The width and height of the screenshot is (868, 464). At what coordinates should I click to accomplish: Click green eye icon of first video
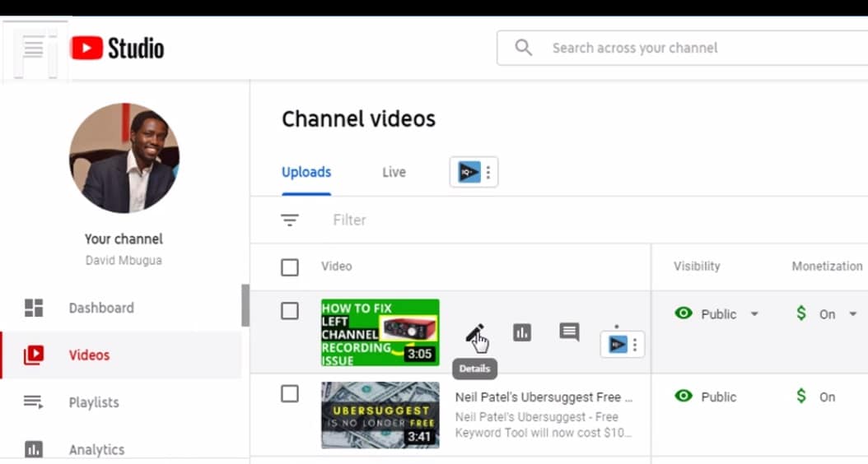pyautogui.click(x=684, y=313)
